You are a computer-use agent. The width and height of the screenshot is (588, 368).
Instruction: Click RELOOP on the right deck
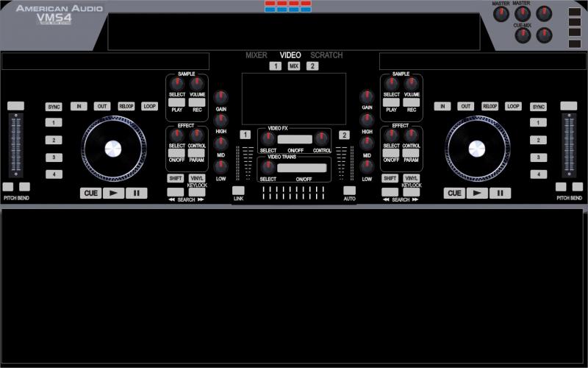[490, 106]
